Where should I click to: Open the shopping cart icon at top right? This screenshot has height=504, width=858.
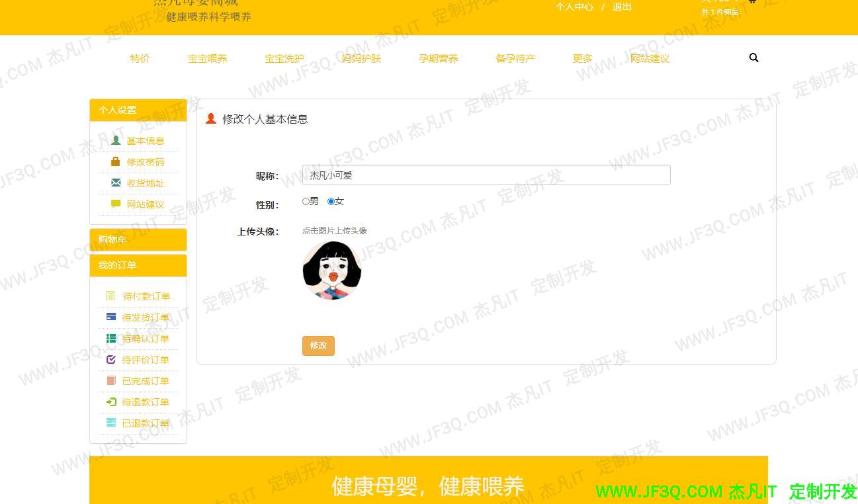click(x=751, y=3)
